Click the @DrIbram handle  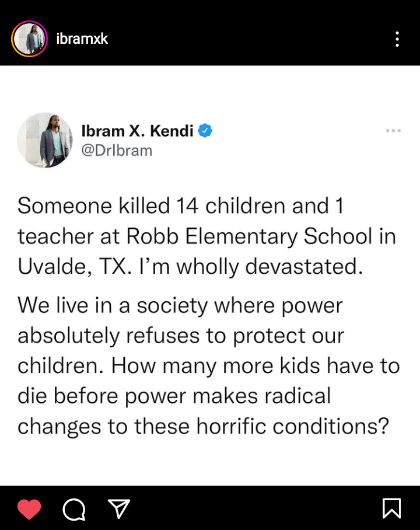[117, 150]
